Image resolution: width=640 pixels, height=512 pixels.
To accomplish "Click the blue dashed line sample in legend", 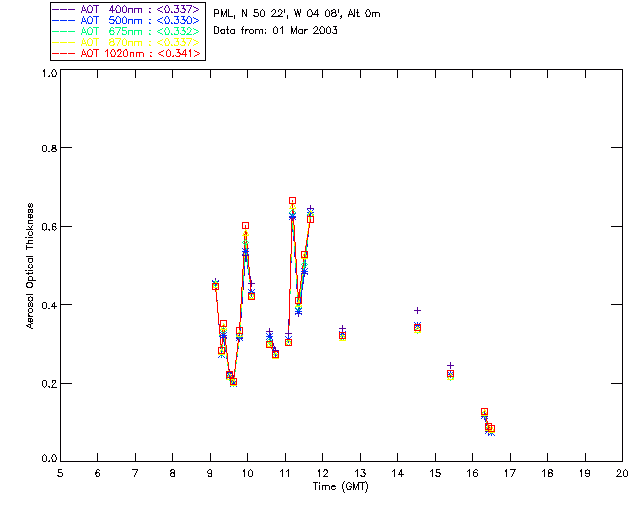I will pyautogui.click(x=64, y=20).
